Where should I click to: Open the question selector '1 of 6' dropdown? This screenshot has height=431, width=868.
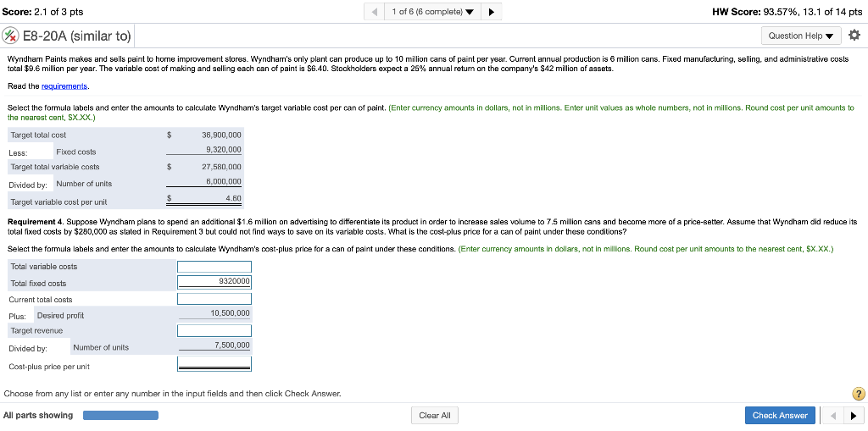point(433,12)
